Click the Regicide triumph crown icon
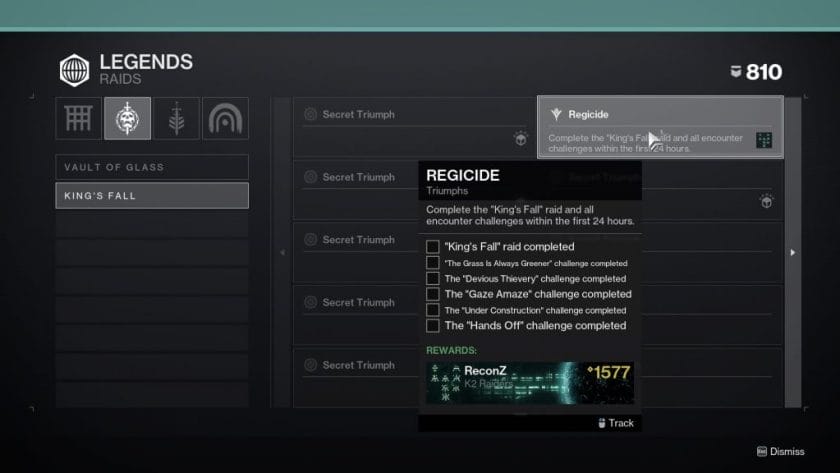 [556, 114]
